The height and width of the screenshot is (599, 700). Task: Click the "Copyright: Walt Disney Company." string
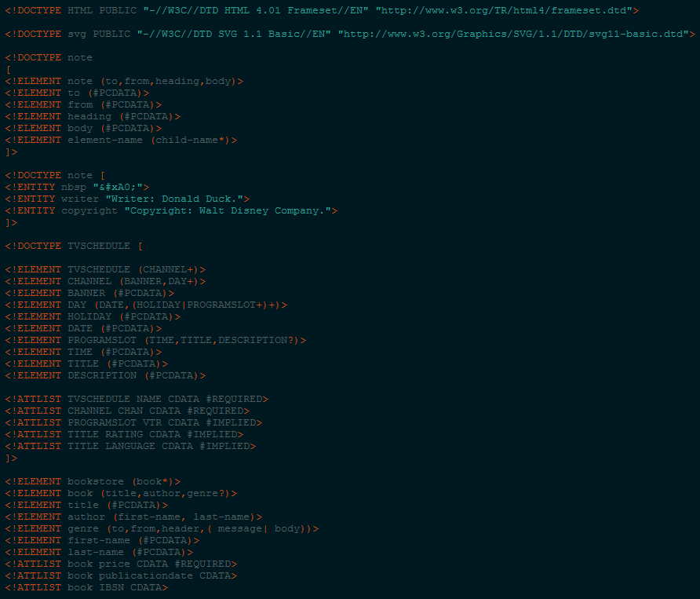(x=228, y=211)
